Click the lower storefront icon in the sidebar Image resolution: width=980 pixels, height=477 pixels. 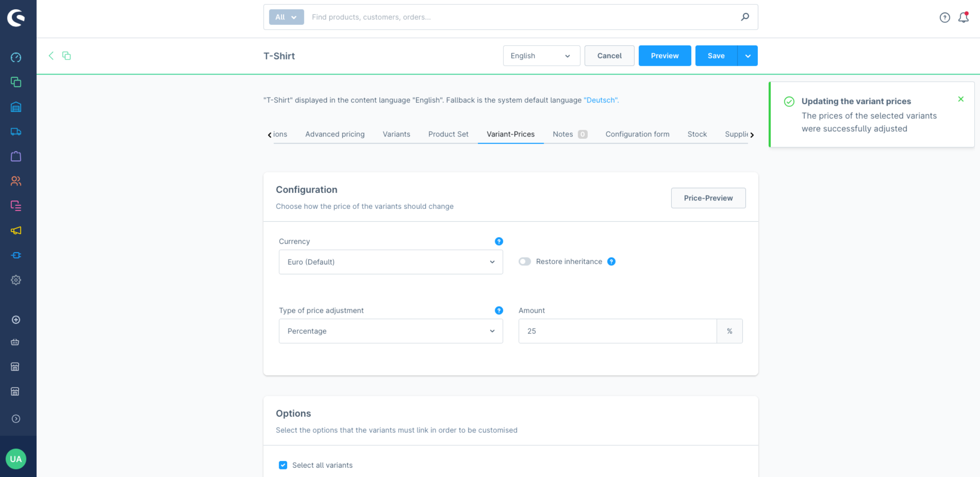pyautogui.click(x=15, y=392)
